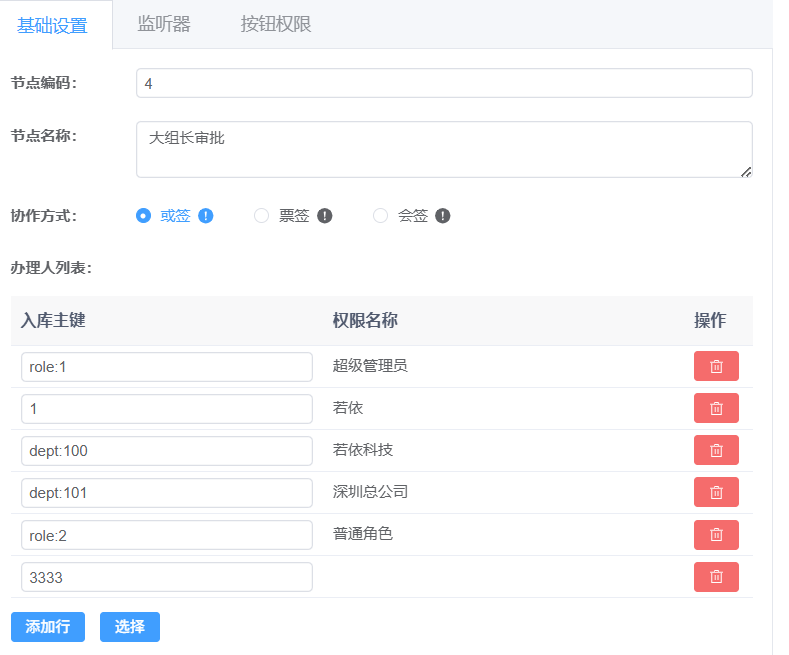Delete the role:2 普通角色 row
789x655 pixels.
pos(716,534)
